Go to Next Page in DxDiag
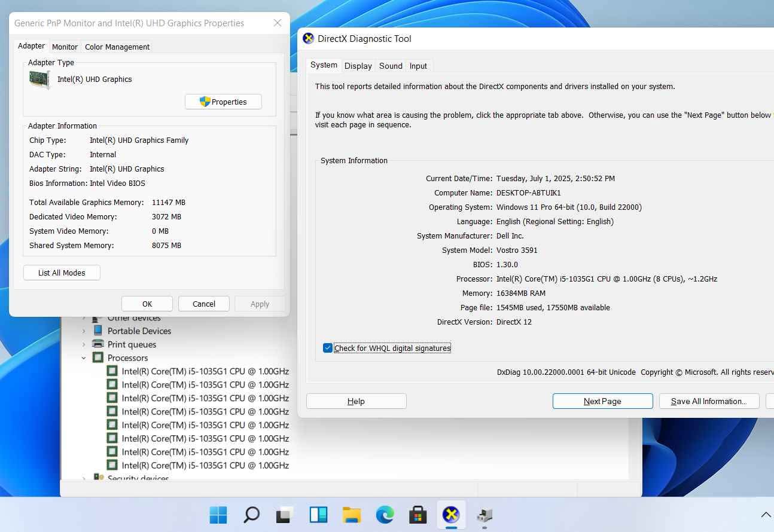Image resolution: width=774 pixels, height=532 pixels. click(x=602, y=401)
